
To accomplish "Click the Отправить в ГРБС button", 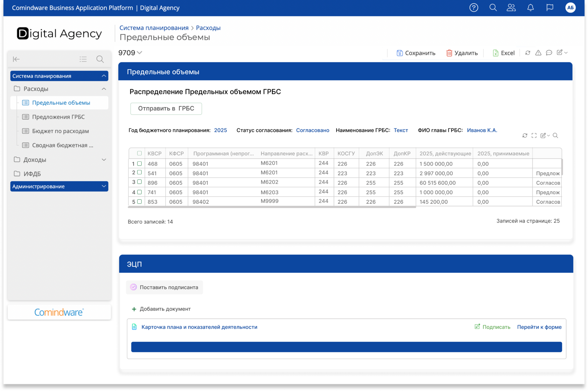I will click(166, 109).
